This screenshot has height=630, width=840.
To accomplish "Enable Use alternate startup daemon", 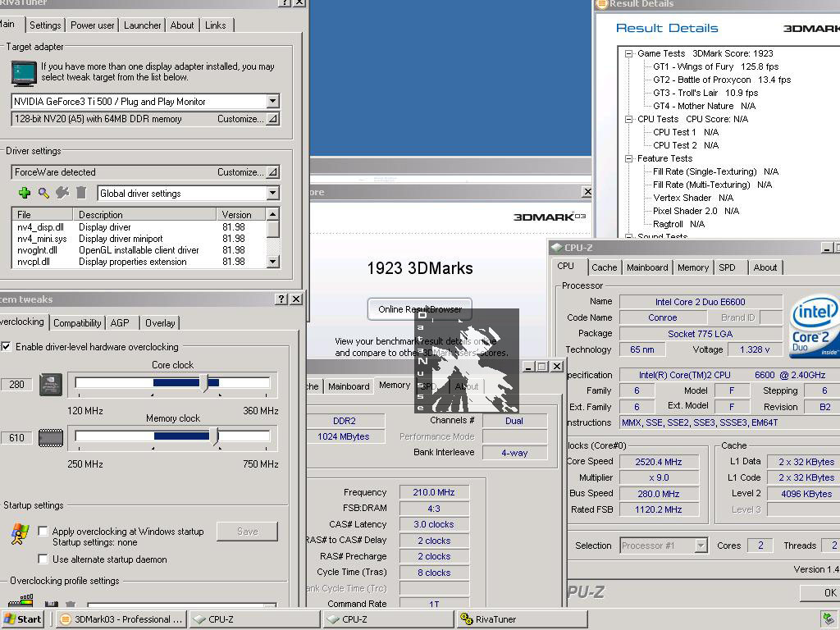I will coord(43,559).
